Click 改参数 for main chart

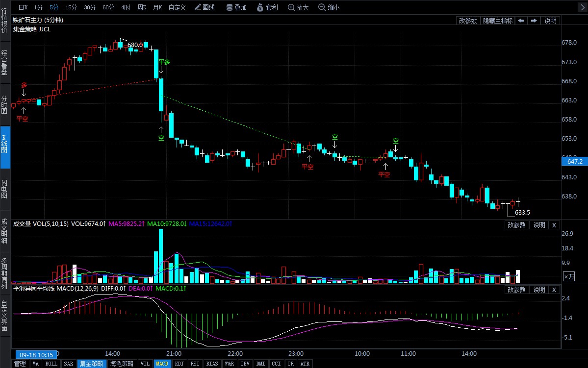pos(468,21)
